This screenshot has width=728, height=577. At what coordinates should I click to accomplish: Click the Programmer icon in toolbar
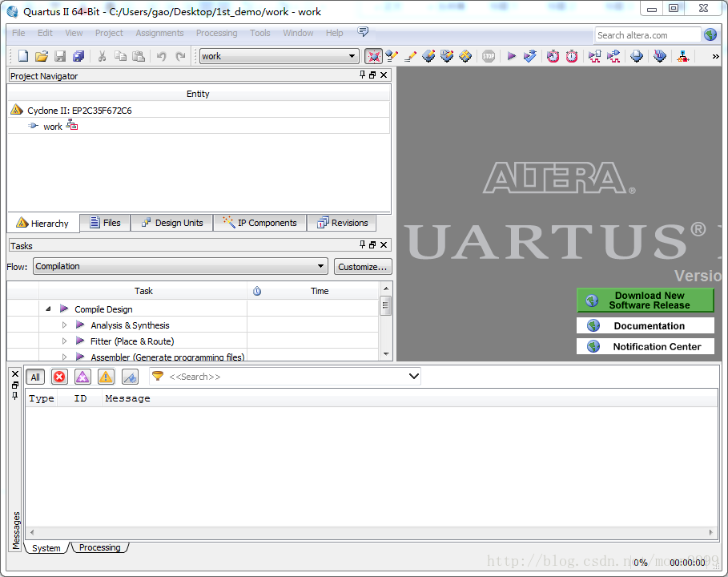660,56
